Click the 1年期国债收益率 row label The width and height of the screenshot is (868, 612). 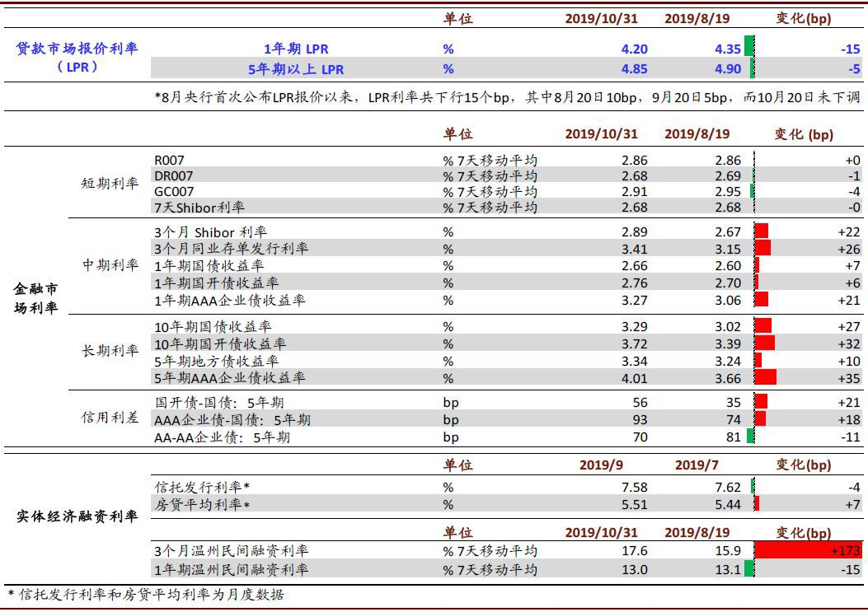[209, 265]
